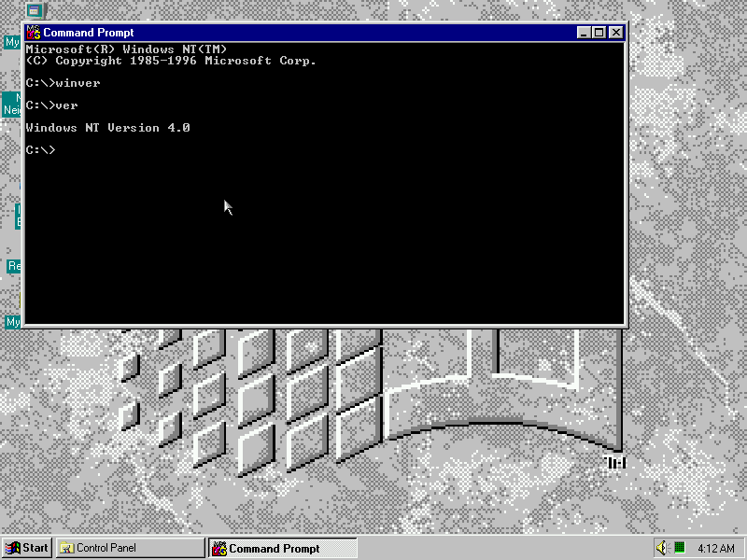Image resolution: width=747 pixels, height=560 pixels.
Task: Minimize the Command Prompt window
Action: point(584,33)
